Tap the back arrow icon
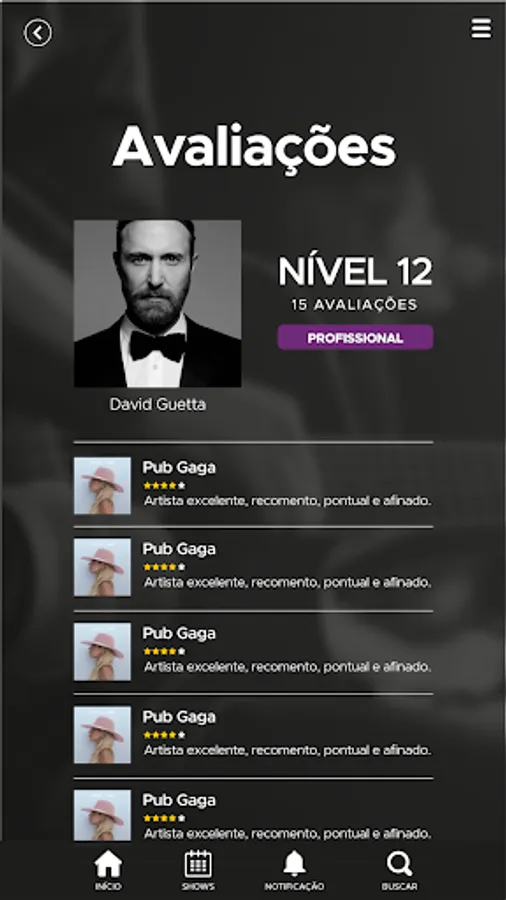This screenshot has height=900, width=506. coord(38,33)
